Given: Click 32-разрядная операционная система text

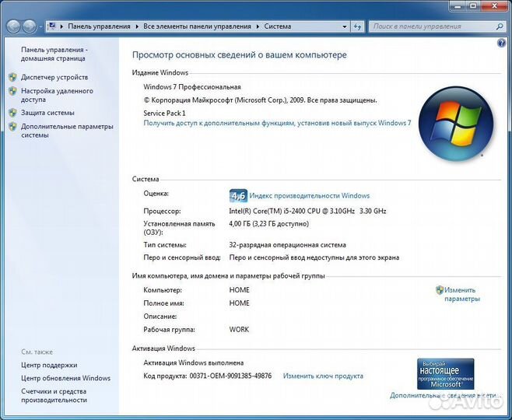Looking at the screenshot, I should (287, 245).
